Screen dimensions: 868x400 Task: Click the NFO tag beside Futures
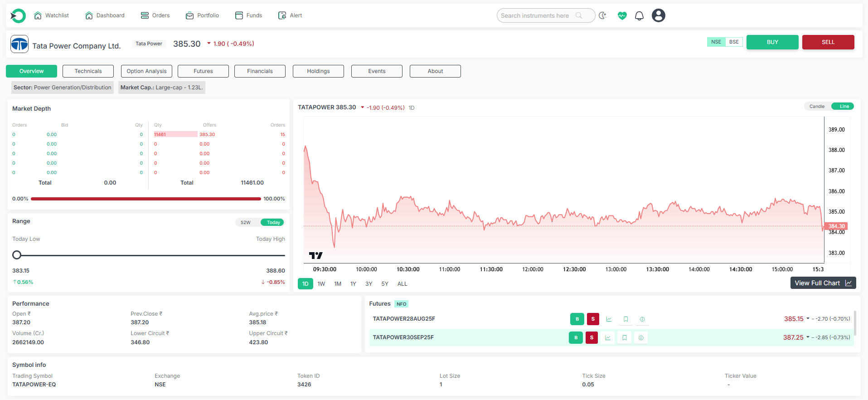[402, 304]
